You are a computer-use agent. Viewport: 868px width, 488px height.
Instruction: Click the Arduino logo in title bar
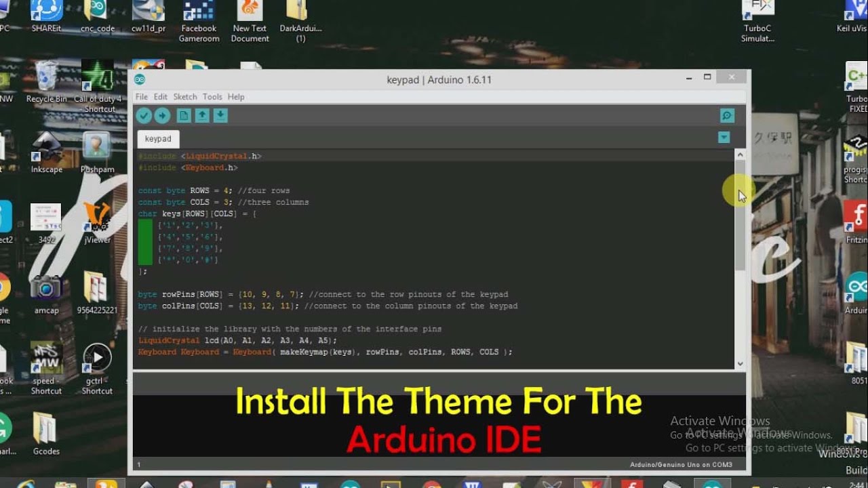(x=140, y=79)
